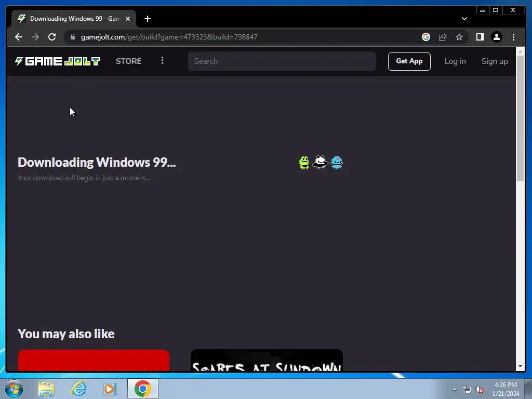Click the Get App button
The height and width of the screenshot is (399, 532).
click(409, 61)
